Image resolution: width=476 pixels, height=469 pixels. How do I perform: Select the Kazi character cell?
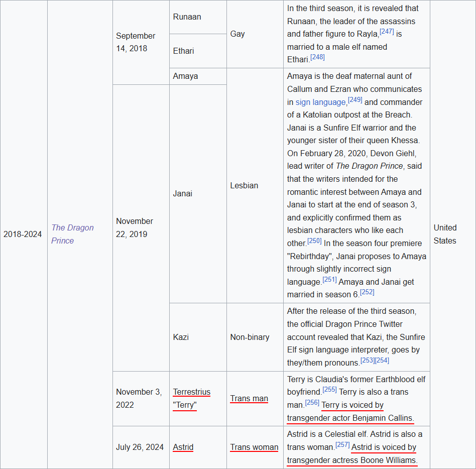coord(198,337)
